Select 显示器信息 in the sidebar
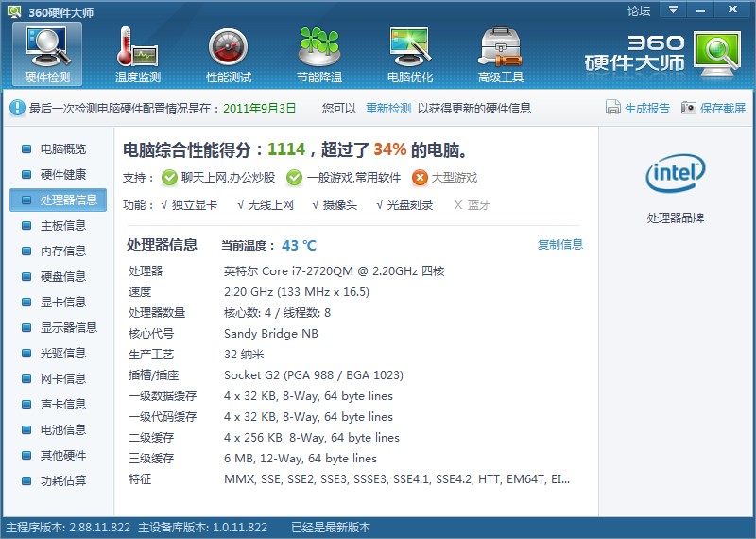The width and height of the screenshot is (756, 539). point(58,327)
